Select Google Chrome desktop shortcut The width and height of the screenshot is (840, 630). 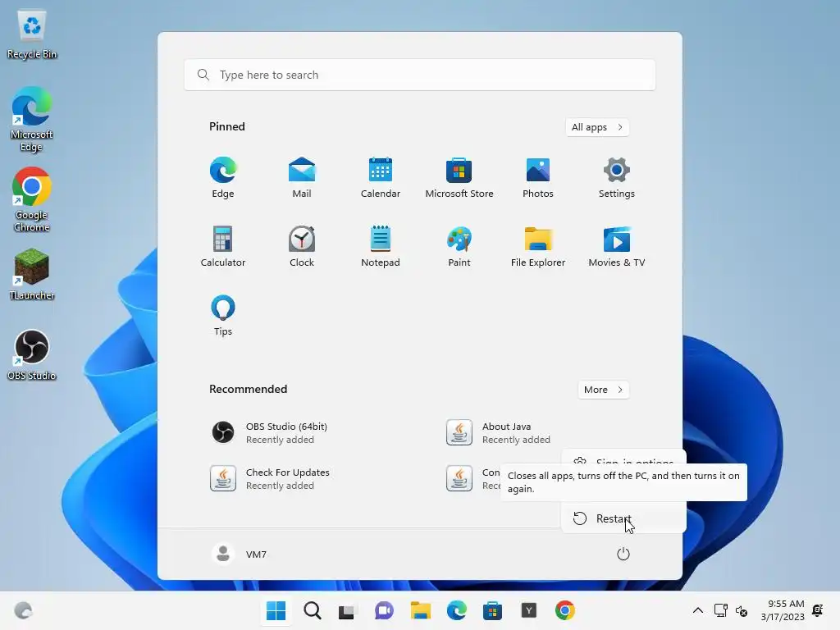tap(32, 199)
